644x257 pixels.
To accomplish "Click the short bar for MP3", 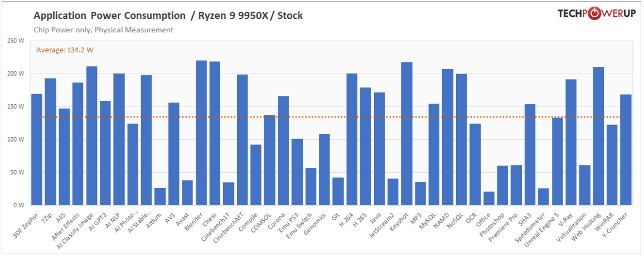I will [420, 193].
